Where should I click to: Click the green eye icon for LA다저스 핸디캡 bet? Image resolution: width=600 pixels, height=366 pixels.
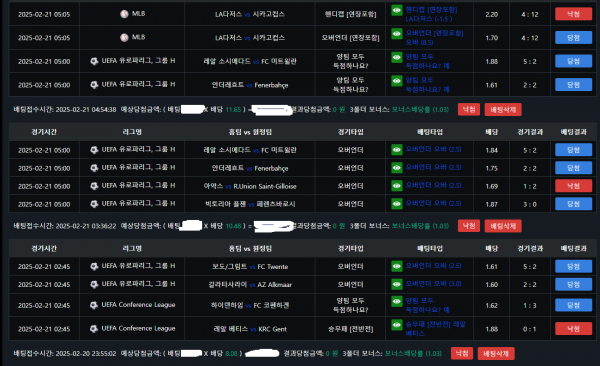(397, 10)
